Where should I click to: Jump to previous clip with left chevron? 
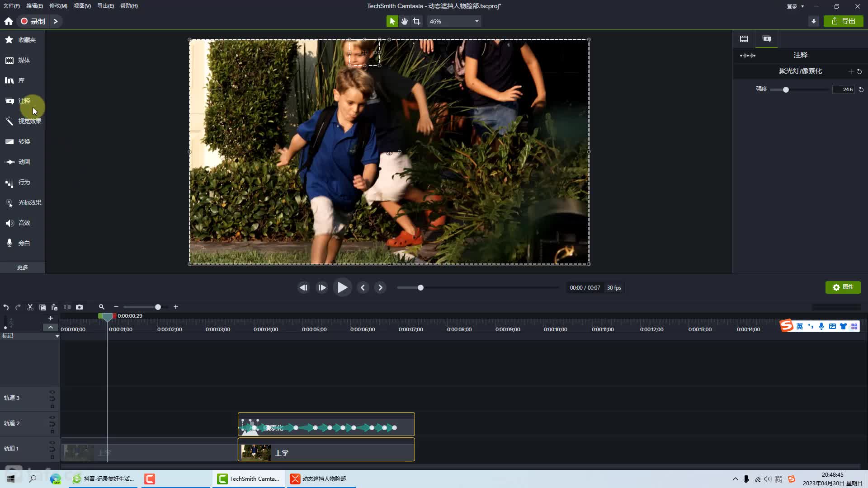point(363,287)
